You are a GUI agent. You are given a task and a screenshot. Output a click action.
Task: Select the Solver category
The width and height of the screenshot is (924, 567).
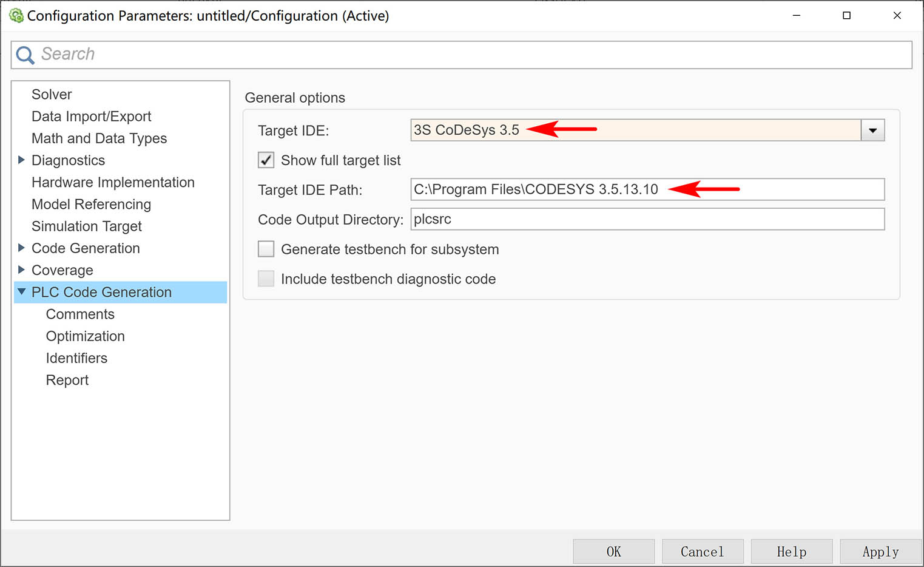tap(51, 94)
